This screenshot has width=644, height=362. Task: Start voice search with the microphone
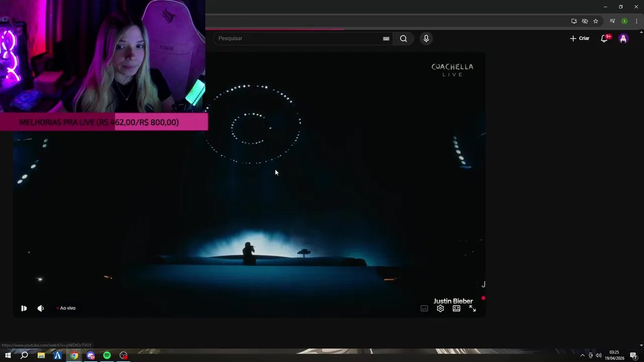(x=426, y=39)
